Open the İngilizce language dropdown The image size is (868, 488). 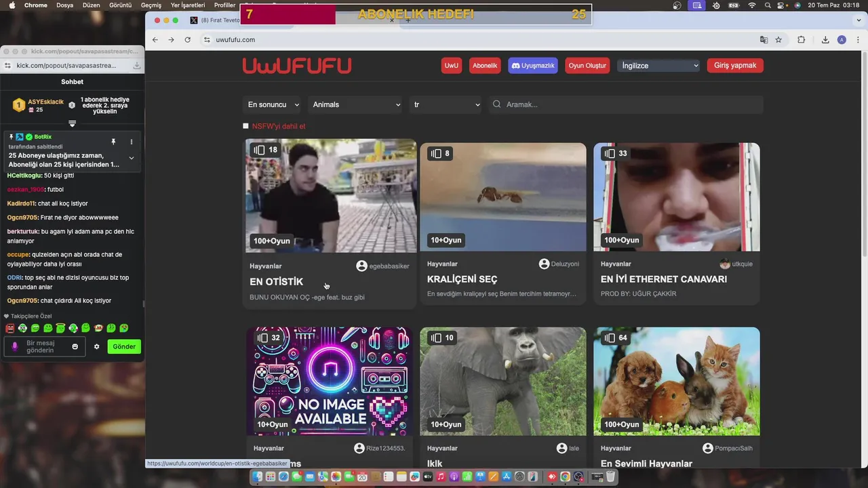tap(660, 66)
